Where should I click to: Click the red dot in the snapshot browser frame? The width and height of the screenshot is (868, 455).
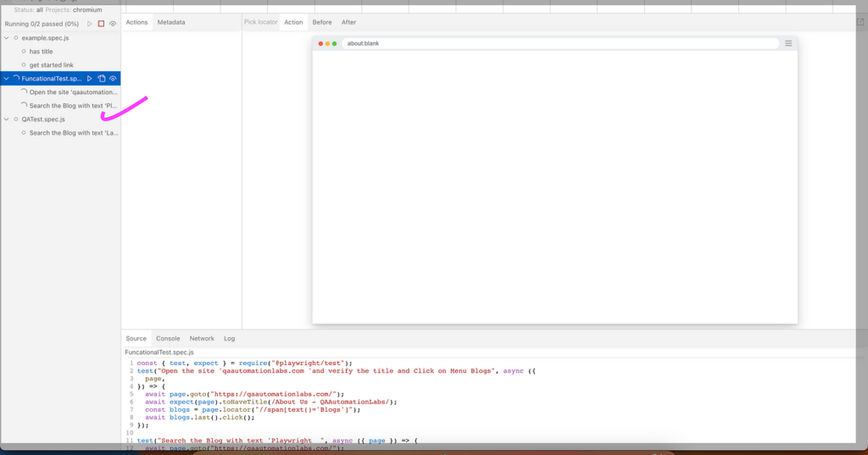[x=320, y=44]
